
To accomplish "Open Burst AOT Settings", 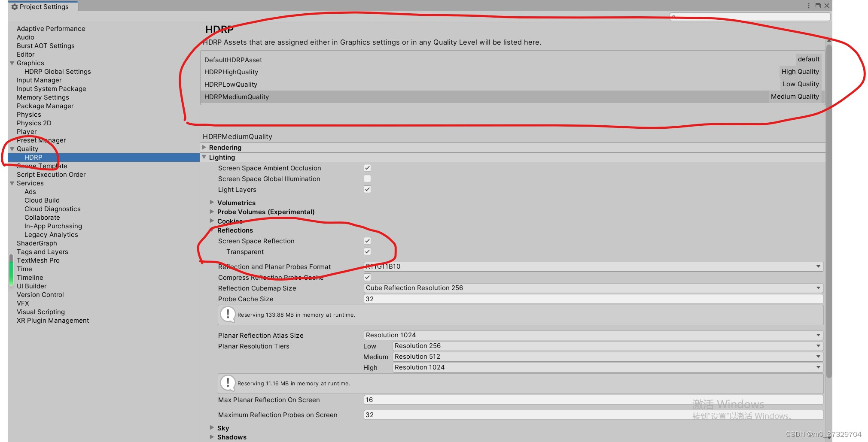I will (46, 46).
